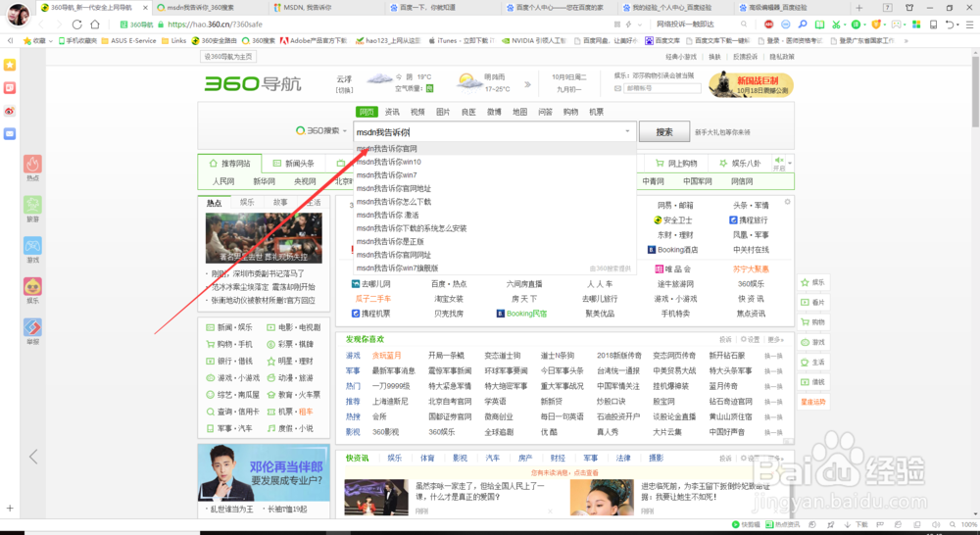Viewport: 980px width, 535px height.
Task: Open 热点资讯 in the status bar
Action: pos(782,524)
